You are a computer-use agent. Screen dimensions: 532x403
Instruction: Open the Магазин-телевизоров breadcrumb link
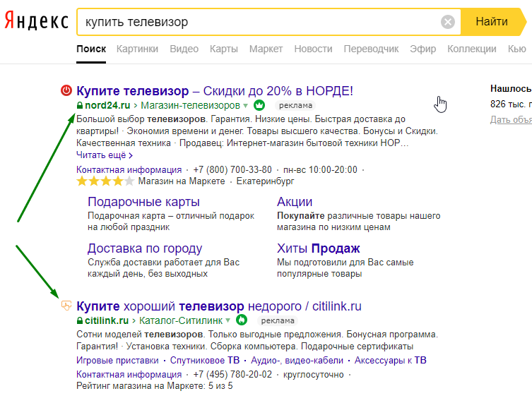(x=190, y=105)
